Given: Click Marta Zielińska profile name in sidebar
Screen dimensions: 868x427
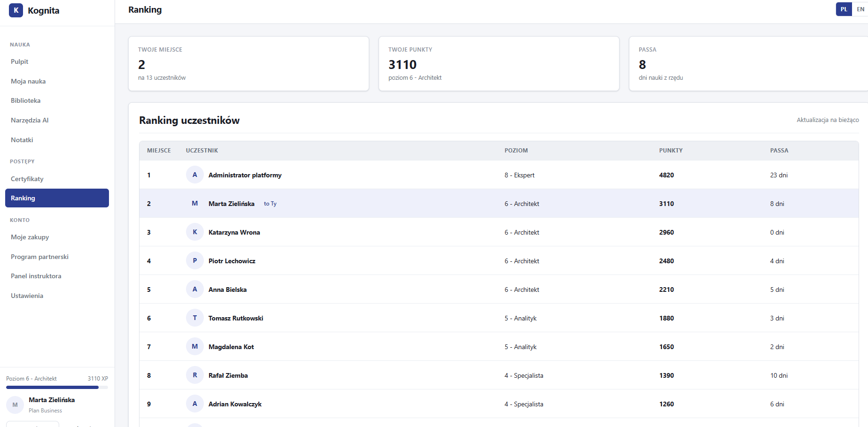Looking at the screenshot, I should 52,400.
